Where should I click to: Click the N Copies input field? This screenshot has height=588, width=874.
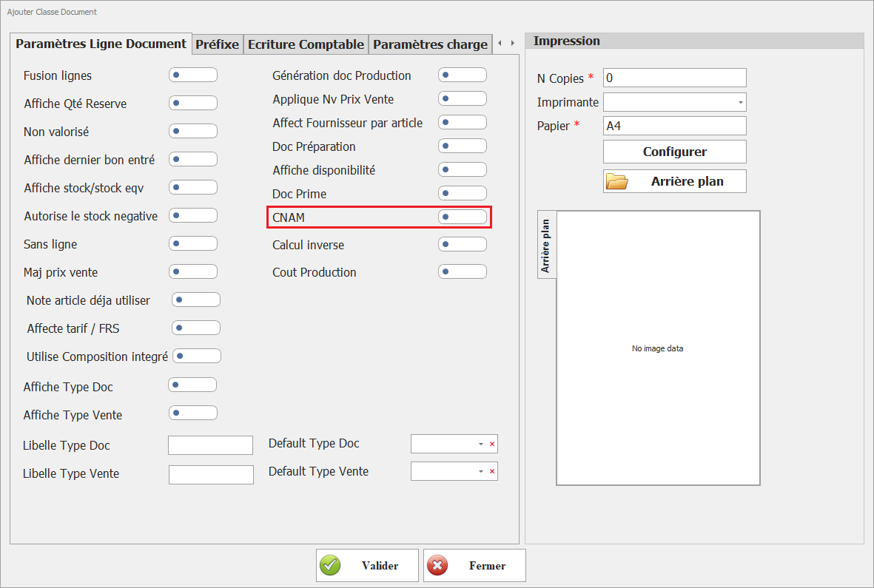coord(674,78)
